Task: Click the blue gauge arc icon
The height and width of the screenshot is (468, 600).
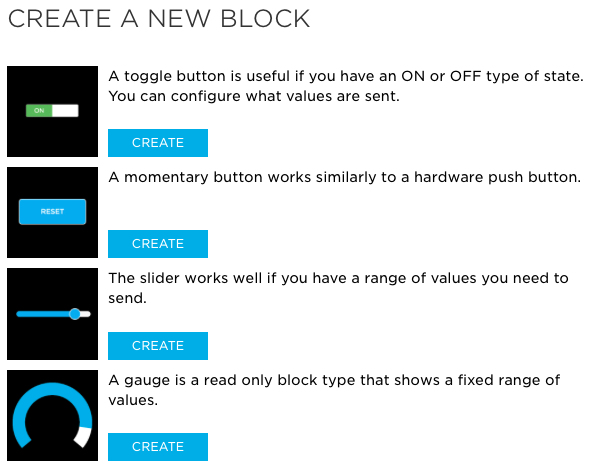Action: tap(52, 415)
